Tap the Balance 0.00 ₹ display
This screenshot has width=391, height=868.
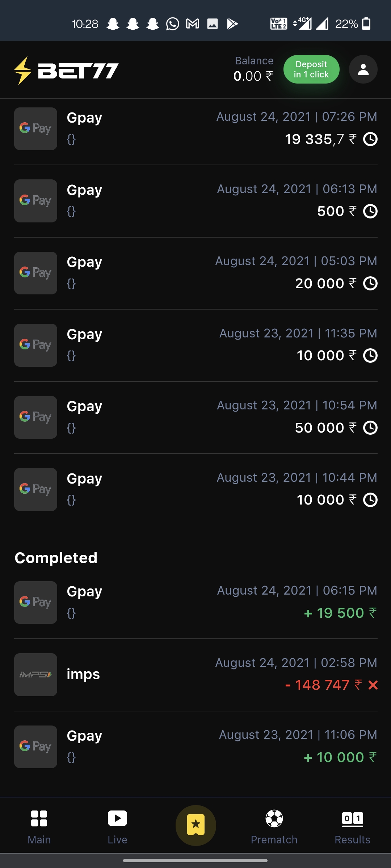(253, 69)
